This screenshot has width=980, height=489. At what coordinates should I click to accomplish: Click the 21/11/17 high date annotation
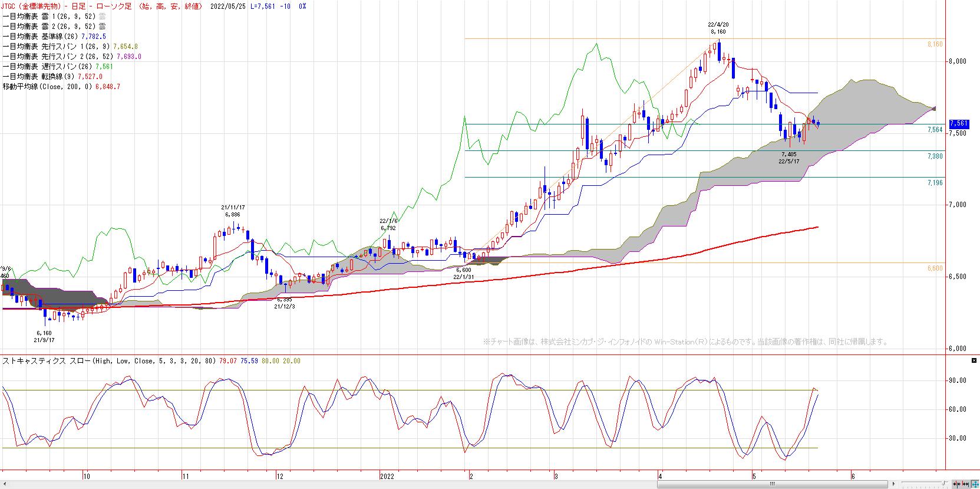pyautogui.click(x=233, y=208)
